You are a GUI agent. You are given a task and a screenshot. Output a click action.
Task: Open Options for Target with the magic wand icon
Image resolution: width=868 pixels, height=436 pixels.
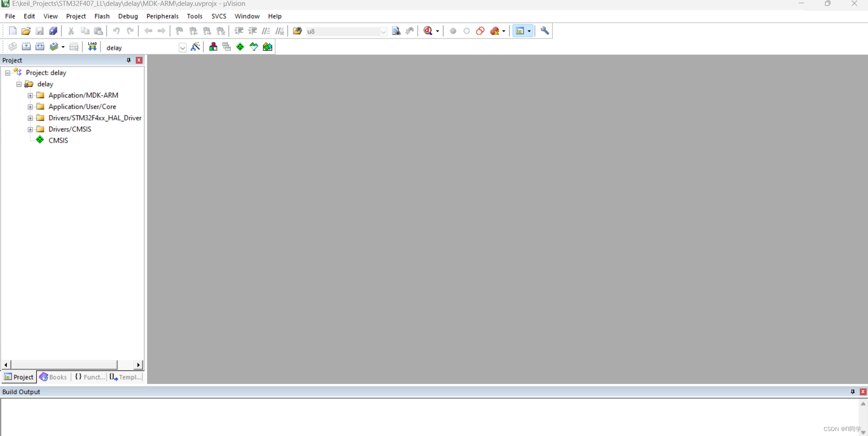(196, 47)
